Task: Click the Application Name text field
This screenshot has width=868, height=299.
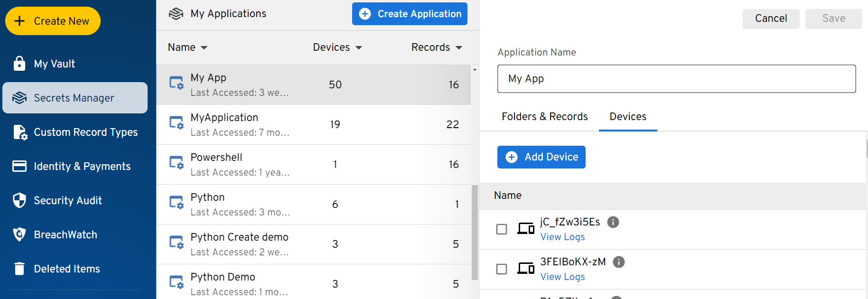Action: [676, 79]
